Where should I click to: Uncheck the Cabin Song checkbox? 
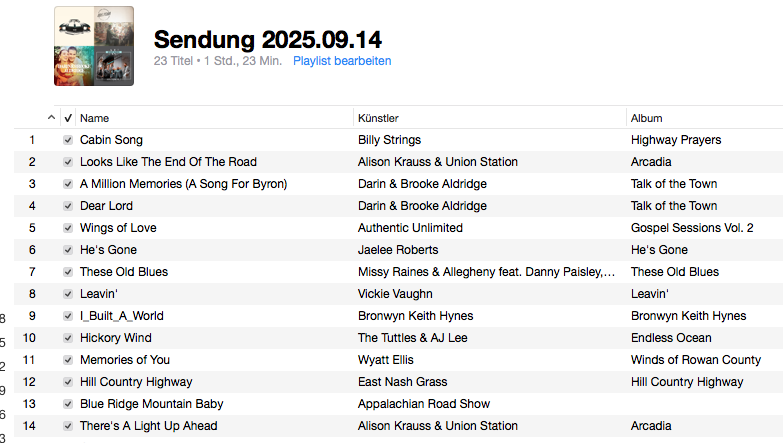(68, 140)
